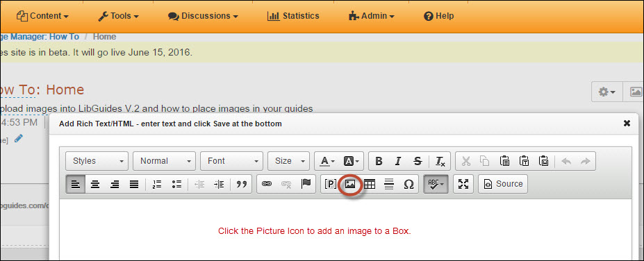Screen dimensions: 644x261
Task: Open the Statistics page
Action: (x=293, y=16)
